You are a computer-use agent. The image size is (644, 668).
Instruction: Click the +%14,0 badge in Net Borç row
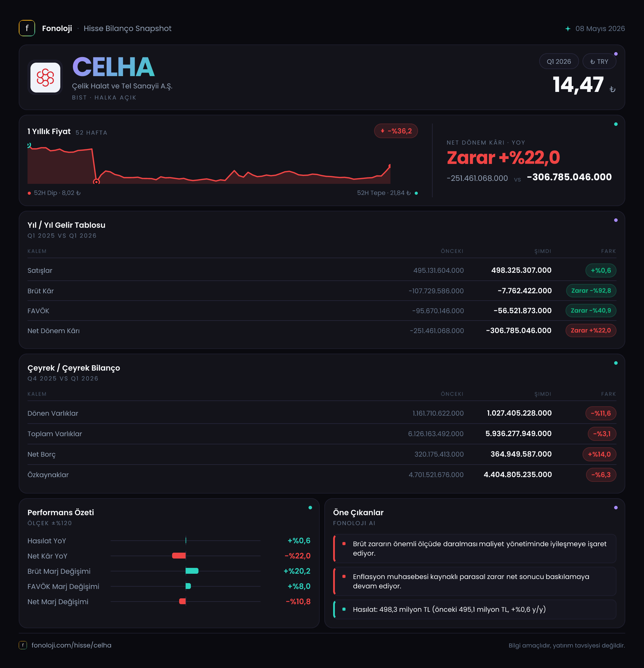pos(600,454)
